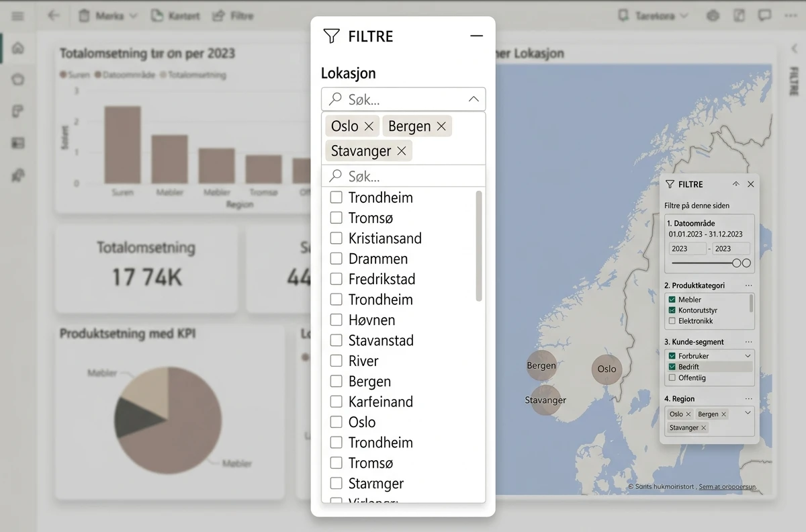The height and width of the screenshot is (532, 806).
Task: Open the settings gear icon in the top bar
Action: (713, 15)
